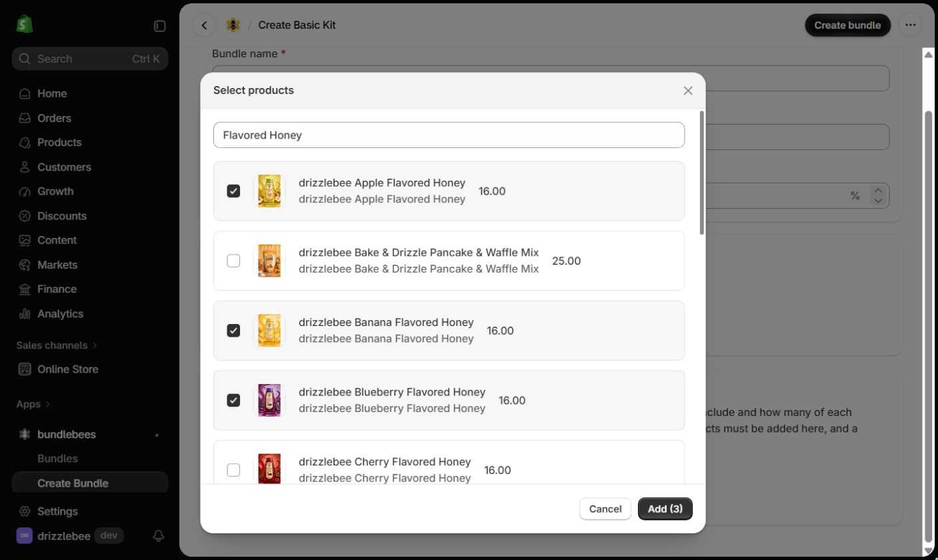Viewport: 938px width, 560px height.
Task: Click the Cherry Flavored Honey thumbnail
Action: tap(269, 469)
